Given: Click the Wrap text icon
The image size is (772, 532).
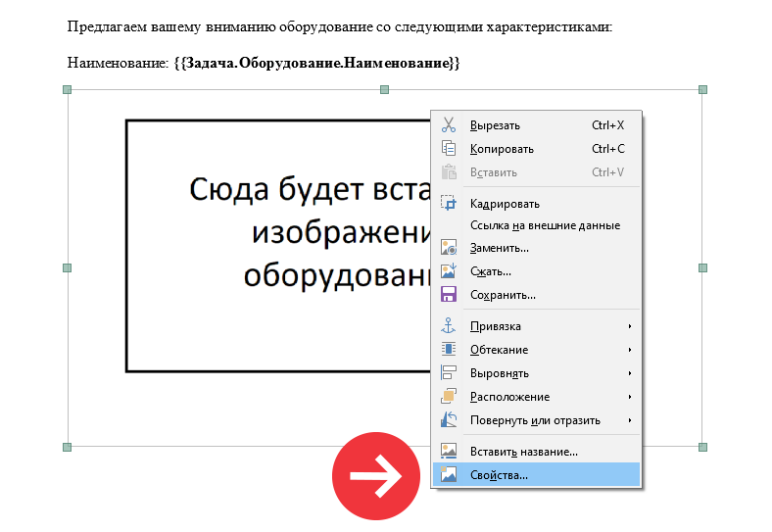Looking at the screenshot, I should (449, 349).
